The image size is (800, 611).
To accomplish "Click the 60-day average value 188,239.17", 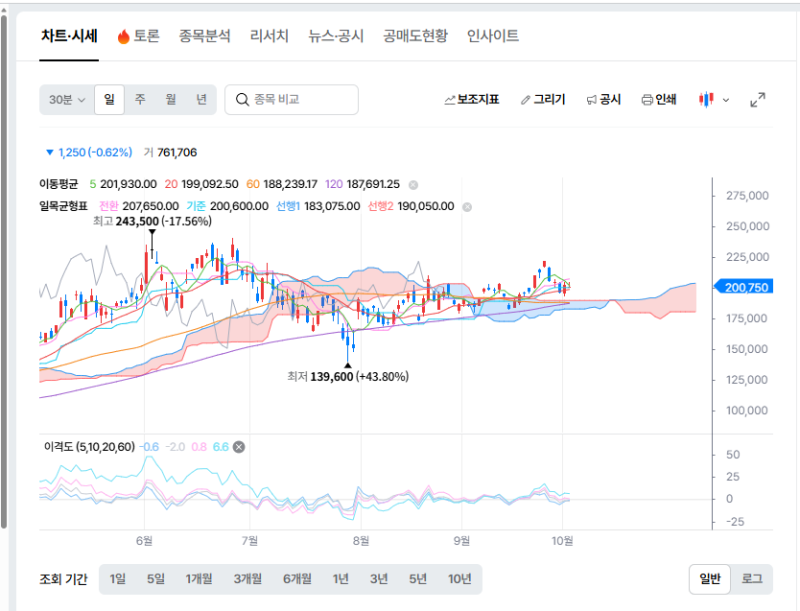I will (290, 184).
